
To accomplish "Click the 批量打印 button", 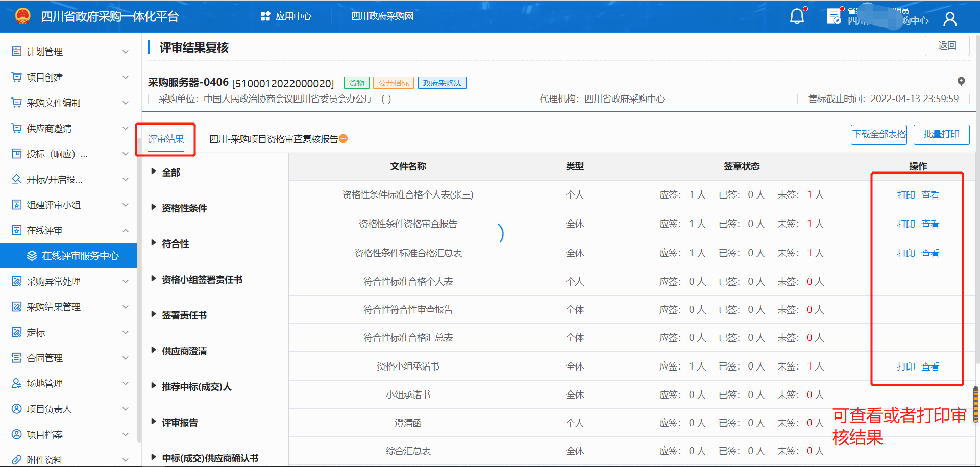I will (942, 134).
